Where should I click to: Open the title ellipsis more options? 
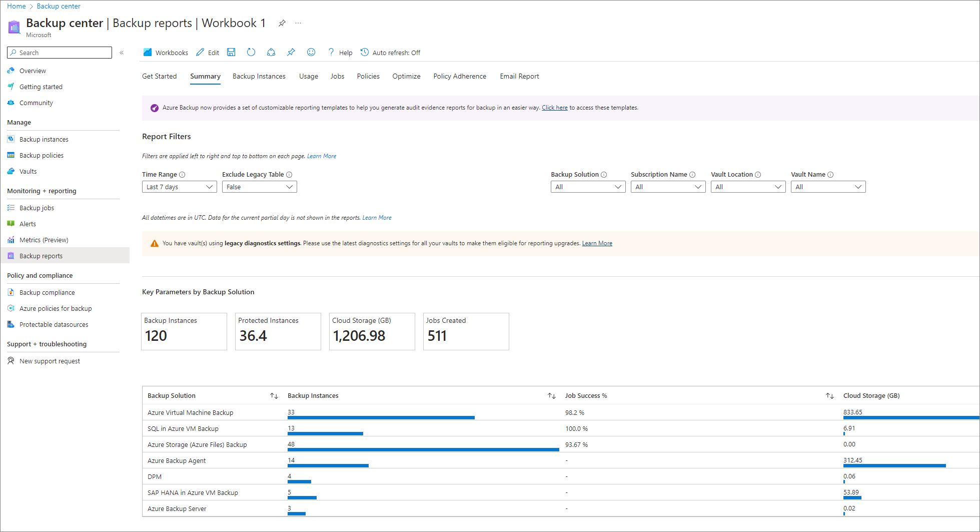tap(298, 23)
